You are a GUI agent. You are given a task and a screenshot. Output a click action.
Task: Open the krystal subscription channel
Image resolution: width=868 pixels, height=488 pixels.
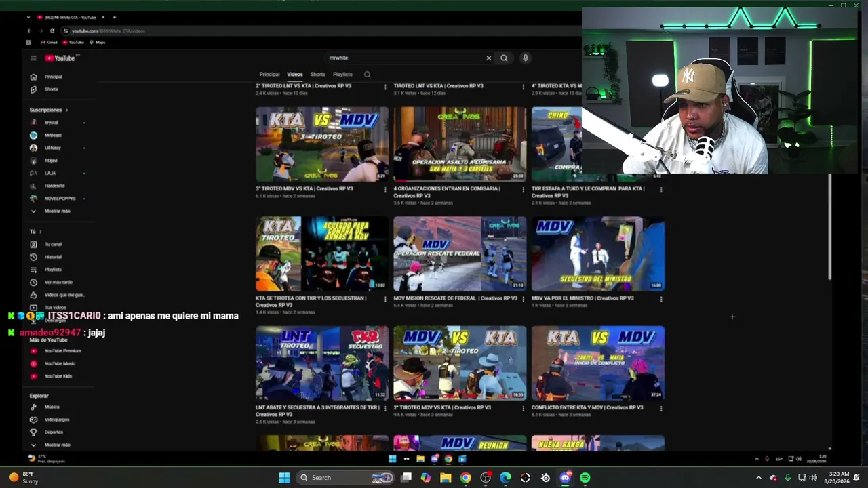click(52, 123)
